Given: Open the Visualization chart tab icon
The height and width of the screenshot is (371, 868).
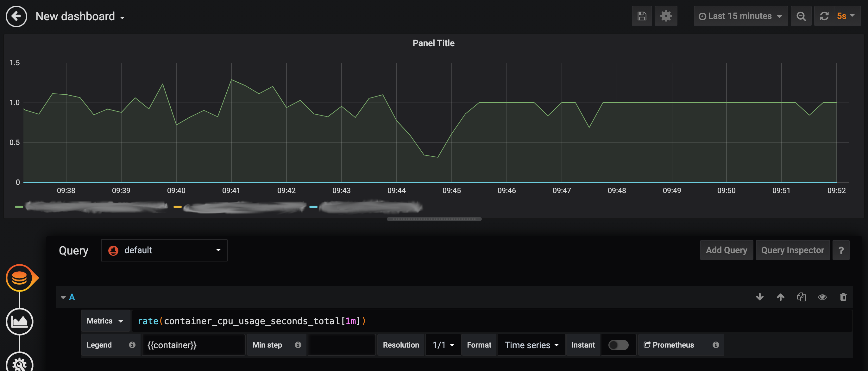Looking at the screenshot, I should (20, 322).
